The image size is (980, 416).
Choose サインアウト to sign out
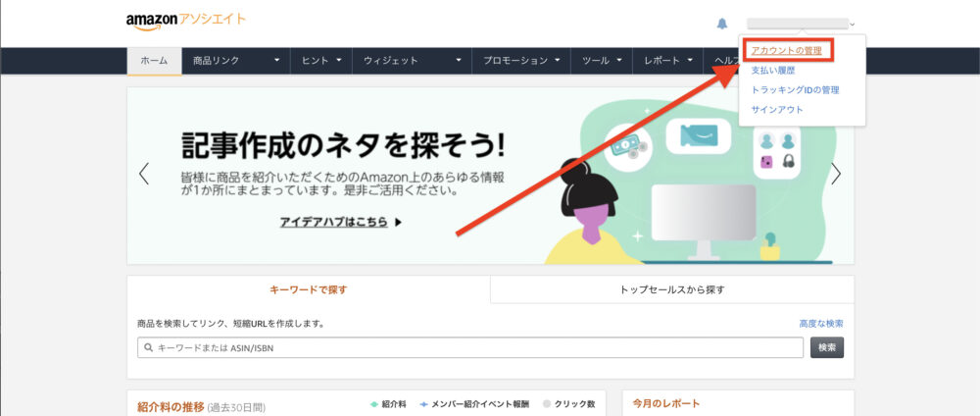click(x=777, y=110)
